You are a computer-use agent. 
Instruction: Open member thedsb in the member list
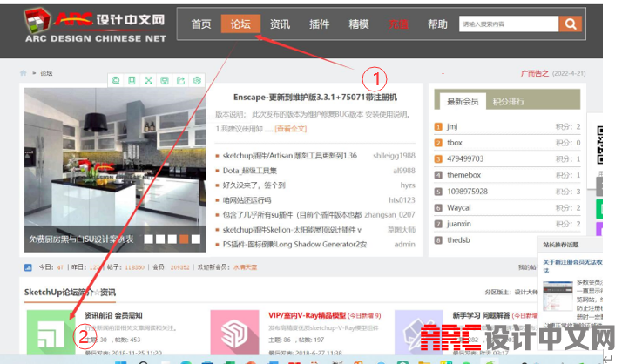458,239
